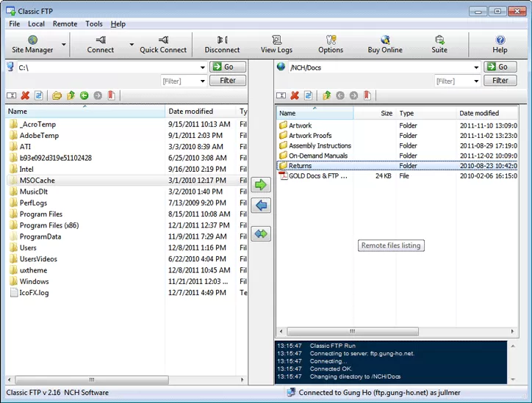This screenshot has width=532, height=403.
Task: Delete local file using red X icon
Action: pyautogui.click(x=25, y=95)
